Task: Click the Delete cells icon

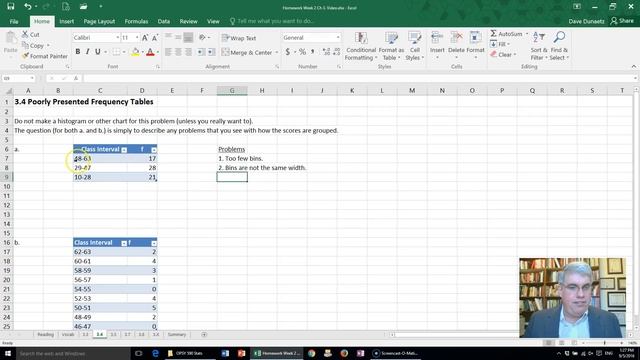Action: point(456,38)
